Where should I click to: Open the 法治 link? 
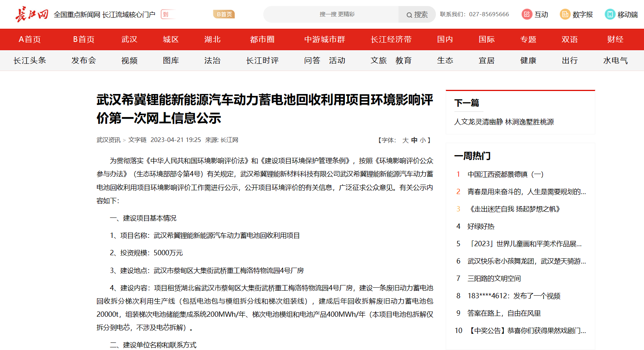212,60
